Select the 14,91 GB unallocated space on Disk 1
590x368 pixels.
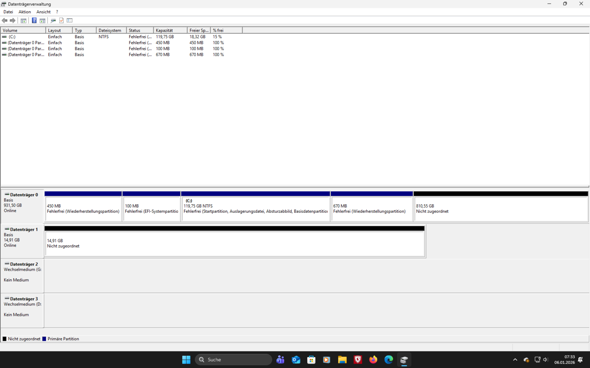point(234,241)
